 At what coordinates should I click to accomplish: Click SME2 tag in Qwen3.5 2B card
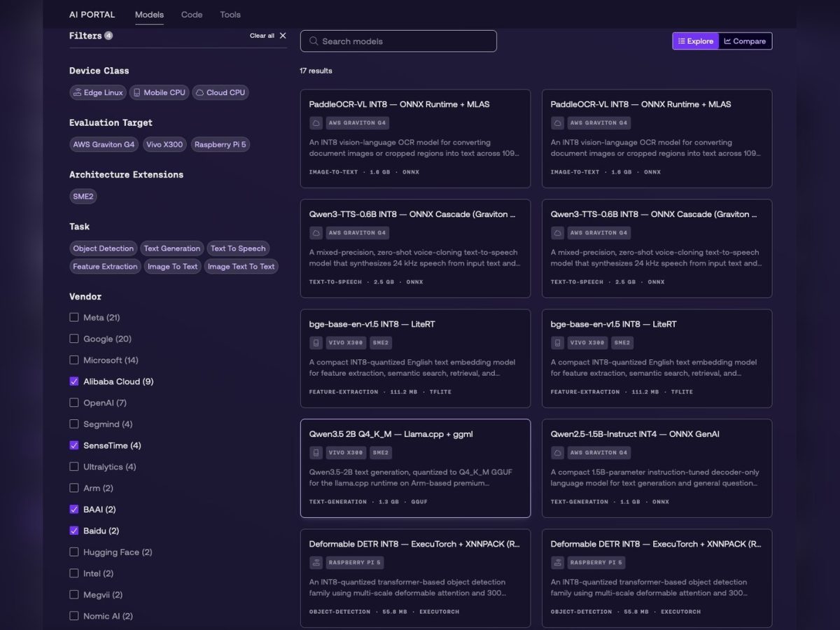pyautogui.click(x=381, y=453)
